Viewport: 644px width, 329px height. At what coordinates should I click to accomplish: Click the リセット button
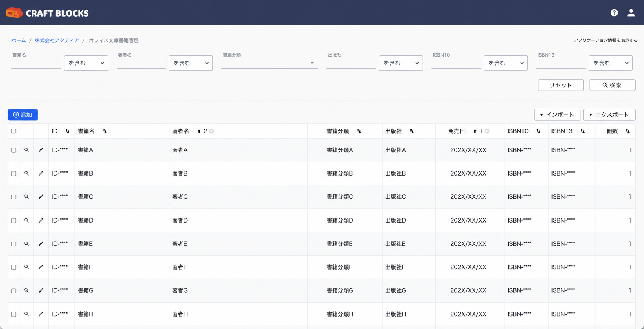561,85
